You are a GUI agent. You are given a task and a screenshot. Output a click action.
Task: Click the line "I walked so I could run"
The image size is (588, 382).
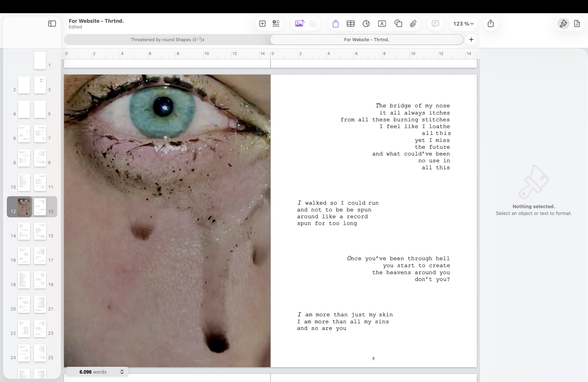click(x=338, y=203)
